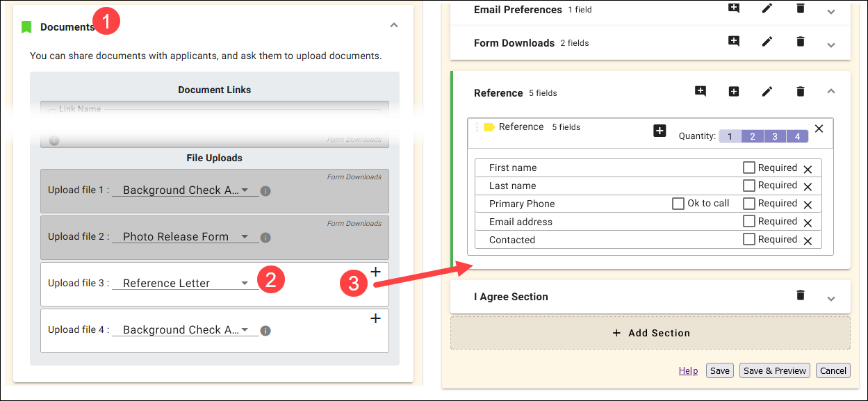The width and height of the screenshot is (868, 401).
Task: Click the add comment icon in Reference section header
Action: point(701,91)
